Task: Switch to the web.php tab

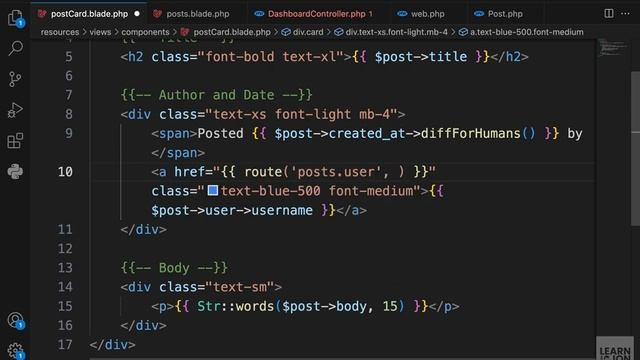Action: coord(427,13)
